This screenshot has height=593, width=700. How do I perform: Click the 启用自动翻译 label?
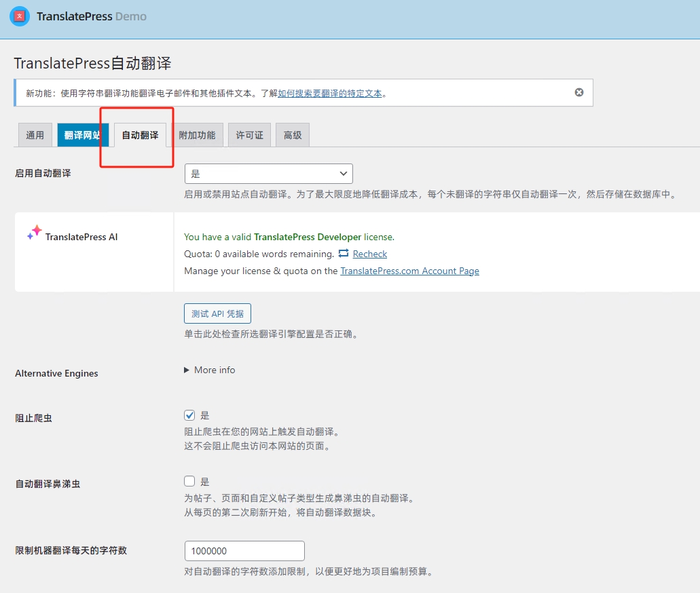43,173
